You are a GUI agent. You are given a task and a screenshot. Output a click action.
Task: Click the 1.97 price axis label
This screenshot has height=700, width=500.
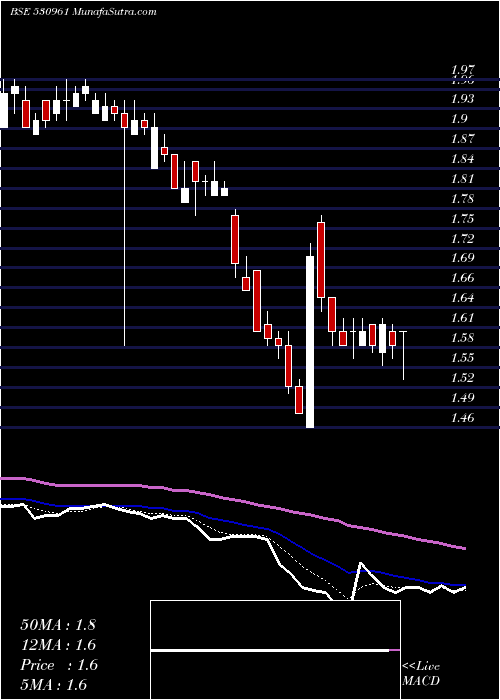coord(462,70)
